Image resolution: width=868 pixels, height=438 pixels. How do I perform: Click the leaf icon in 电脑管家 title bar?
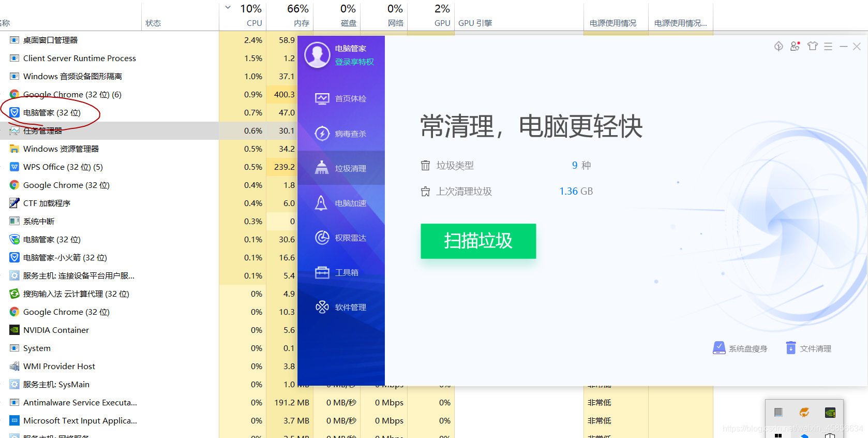point(779,46)
